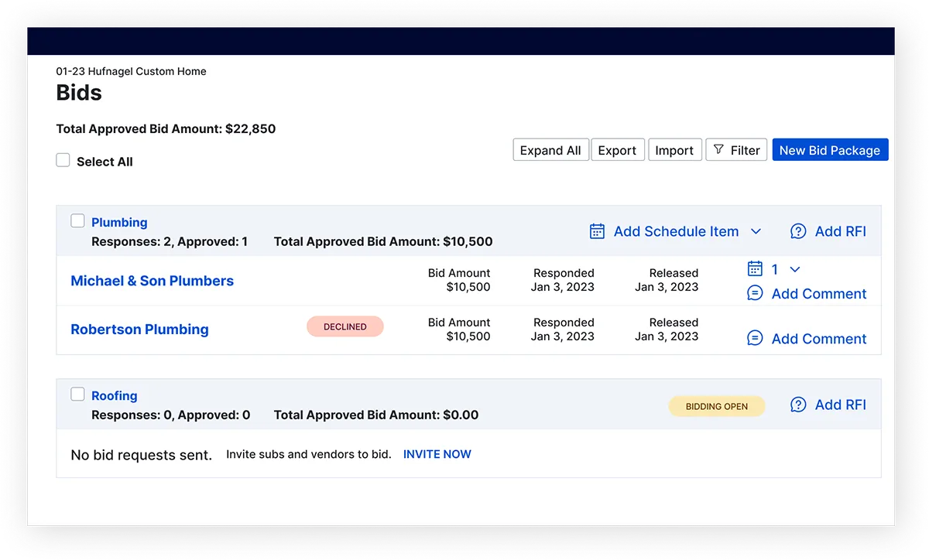Image resolution: width=929 pixels, height=560 pixels.
Task: Expand schedule items chevron for Michael & Son
Action: point(794,269)
